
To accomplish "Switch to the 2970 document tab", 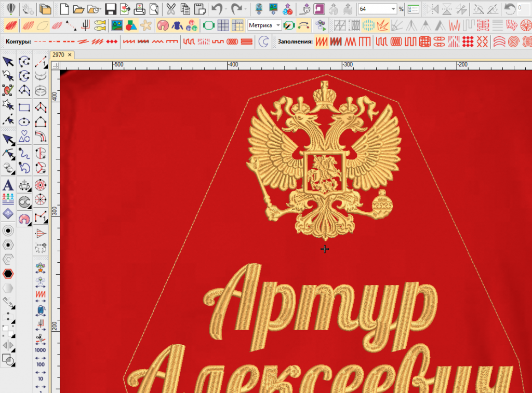I will (59, 54).
